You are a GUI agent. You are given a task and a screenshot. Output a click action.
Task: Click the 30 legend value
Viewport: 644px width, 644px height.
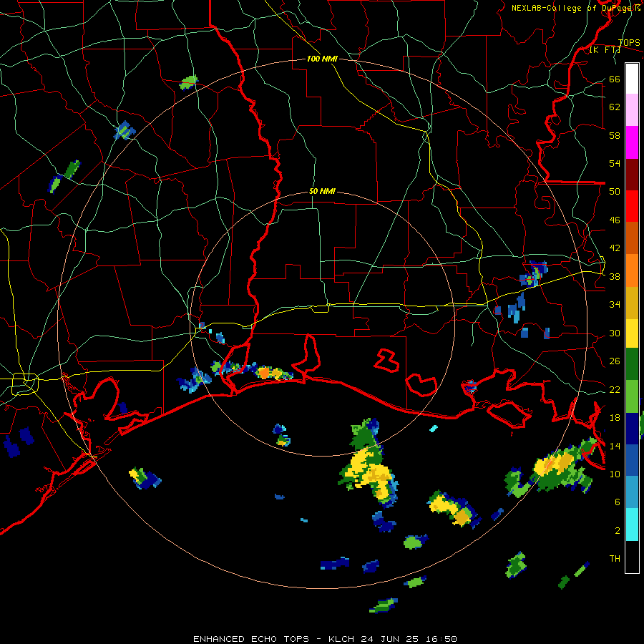click(x=615, y=333)
